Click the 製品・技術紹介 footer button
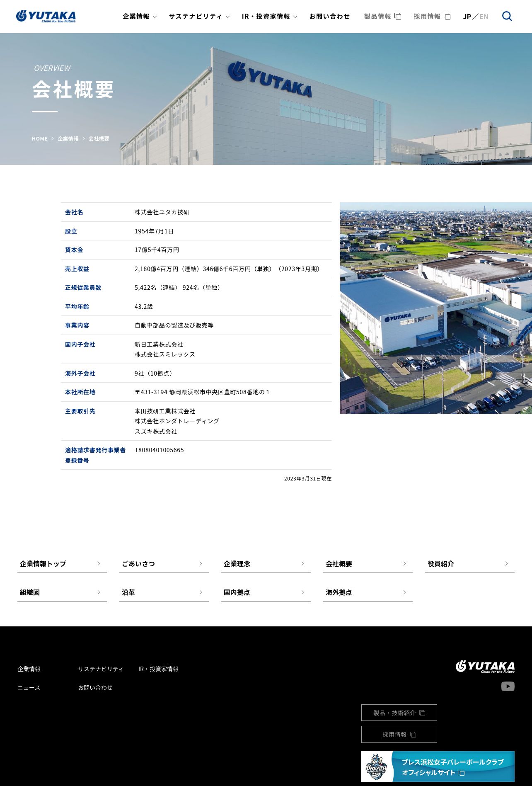This screenshot has height=786, width=532. click(399, 713)
